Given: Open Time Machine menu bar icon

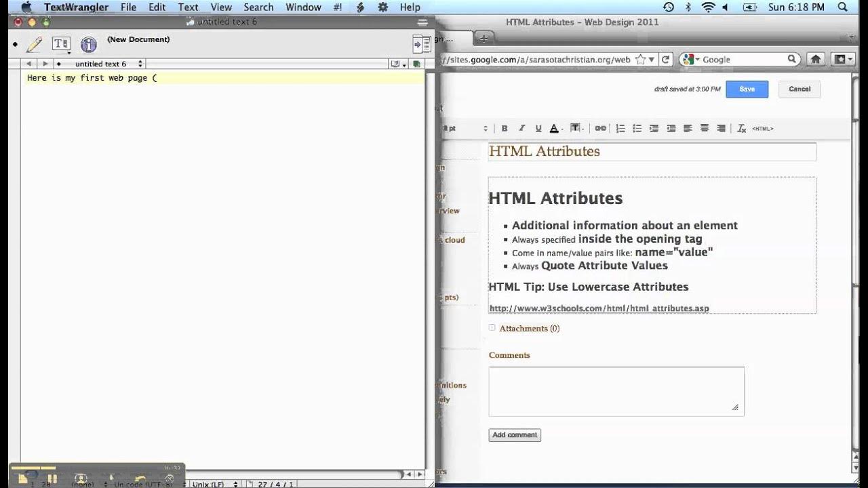Looking at the screenshot, I should (669, 7).
